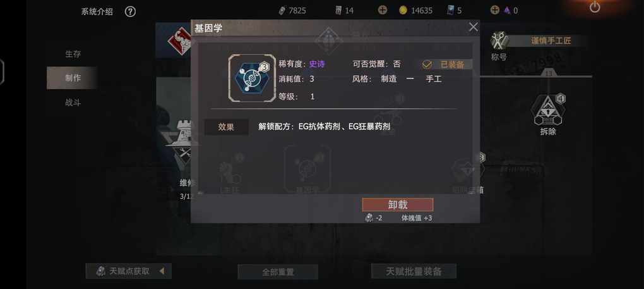Toggle the 已装备 equipped checkmark

click(427, 65)
